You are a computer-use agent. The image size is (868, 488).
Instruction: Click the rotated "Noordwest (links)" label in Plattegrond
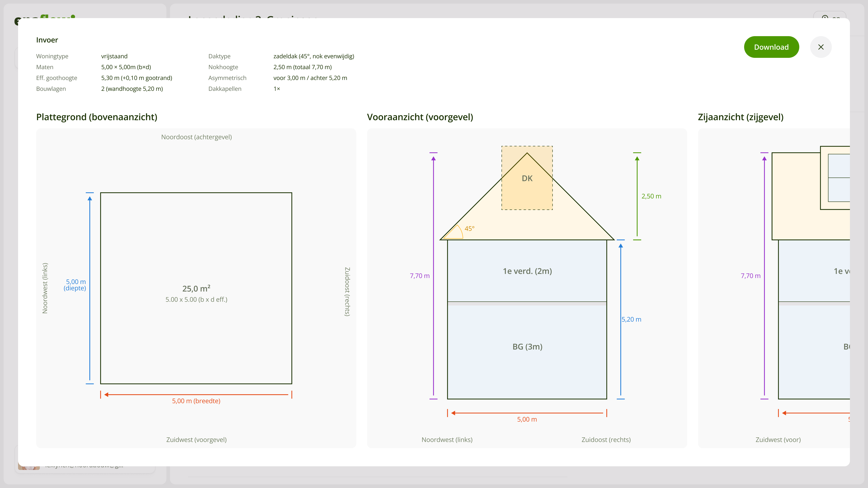click(45, 288)
